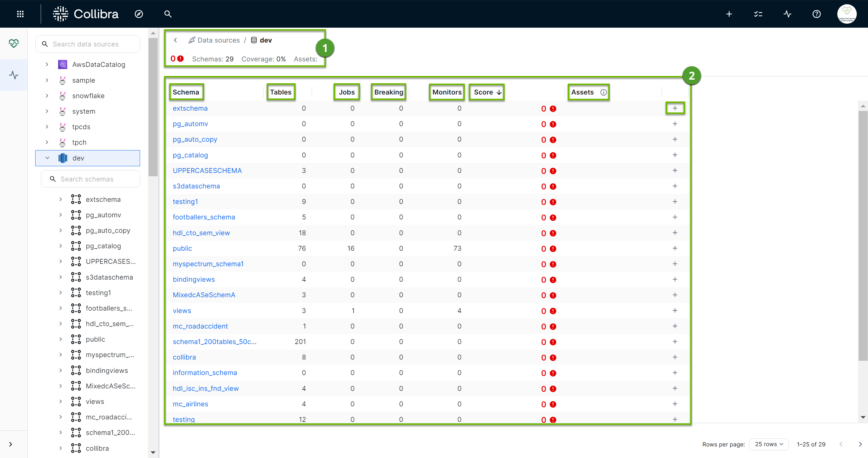Screen dimensions: 868x458
Task: Open the public schema link
Action: click(x=182, y=248)
